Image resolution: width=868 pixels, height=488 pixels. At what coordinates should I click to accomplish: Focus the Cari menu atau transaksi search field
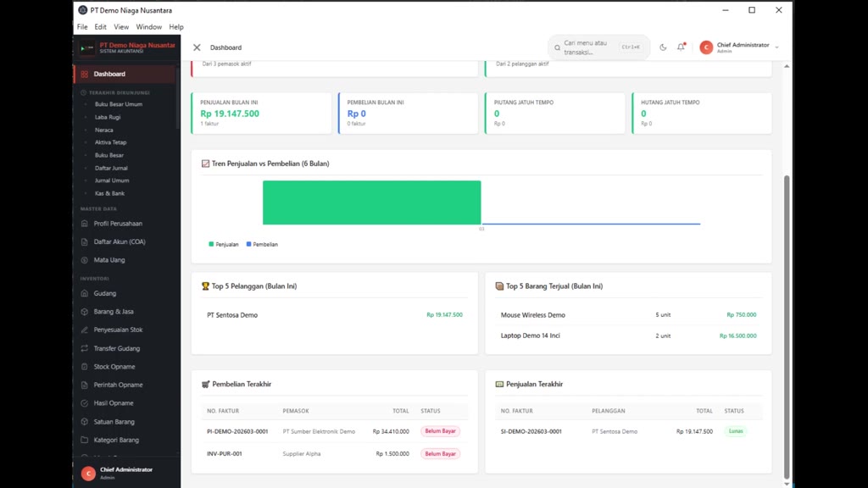pyautogui.click(x=599, y=47)
